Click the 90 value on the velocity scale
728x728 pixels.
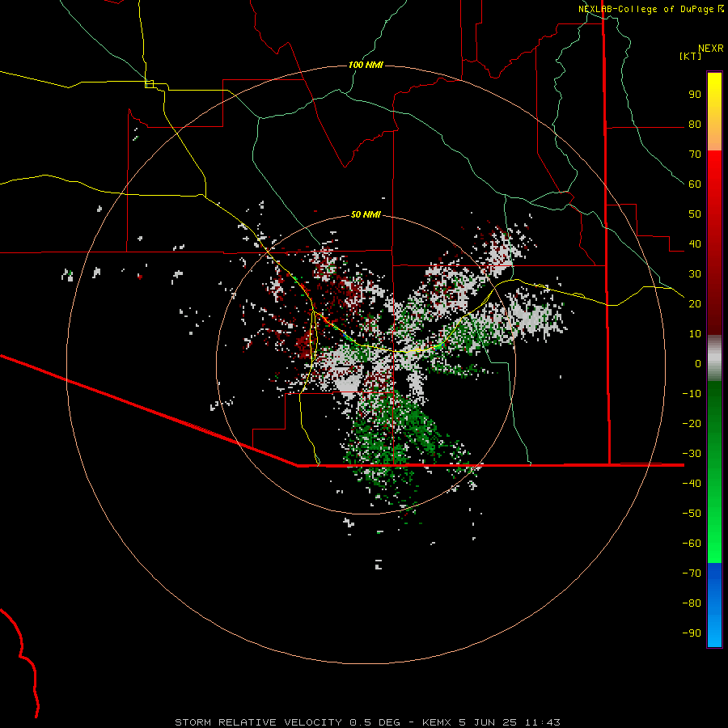[x=695, y=95]
